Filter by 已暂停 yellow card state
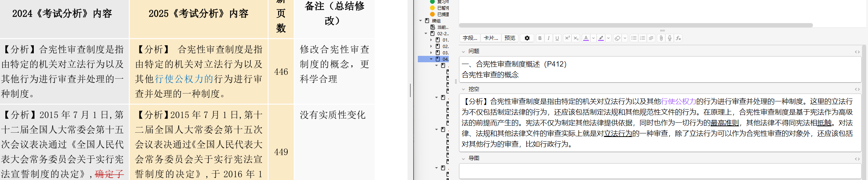 (440, 8)
